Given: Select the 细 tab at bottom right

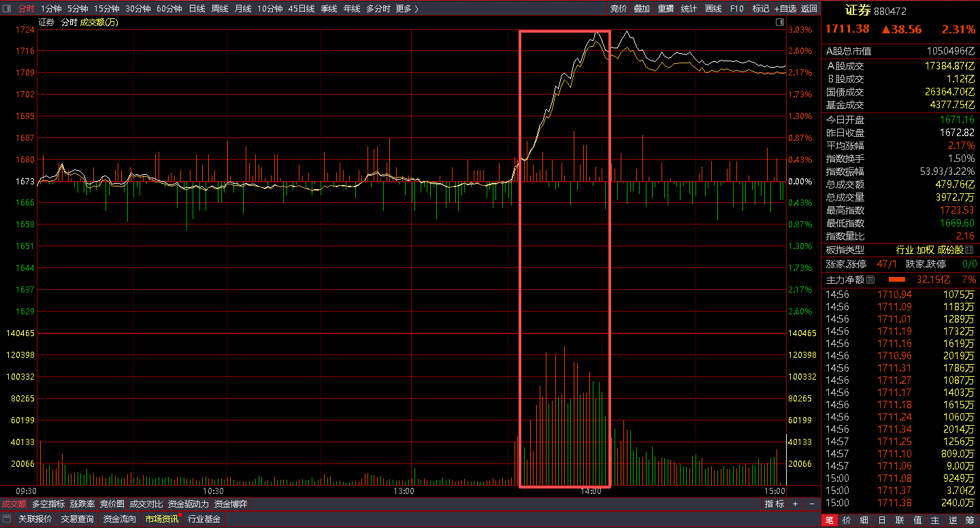Looking at the screenshot, I should [864, 521].
